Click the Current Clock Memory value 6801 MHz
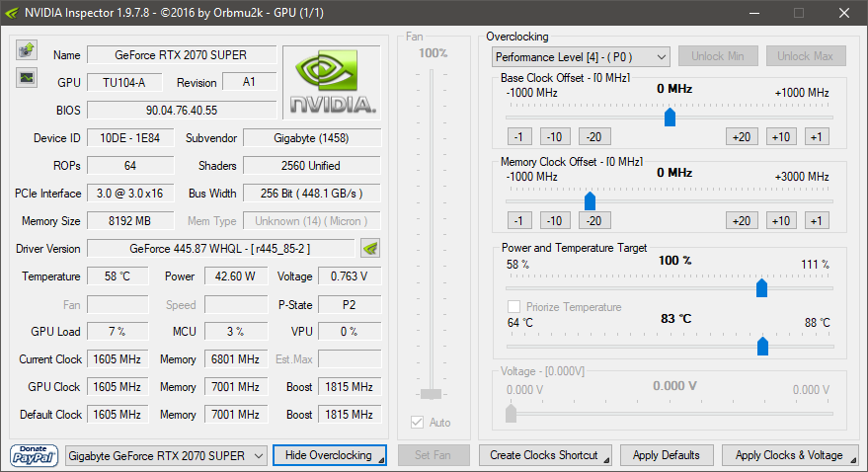The height and width of the screenshot is (472, 868). click(x=236, y=359)
